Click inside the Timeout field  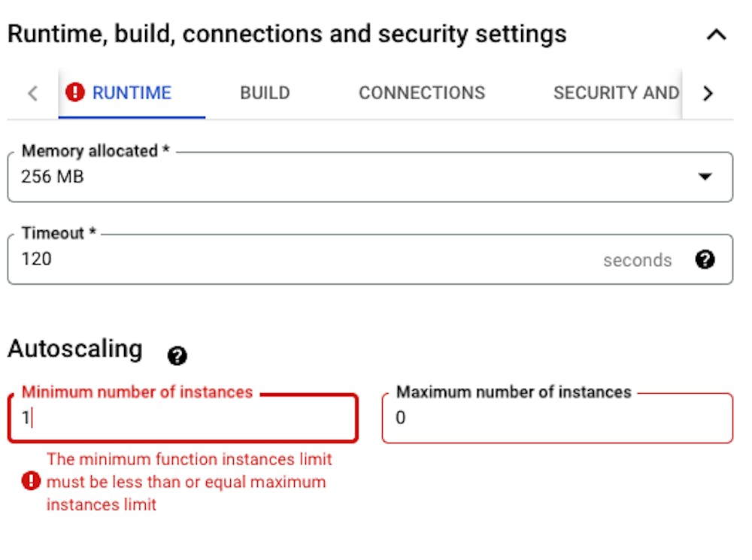click(301, 260)
